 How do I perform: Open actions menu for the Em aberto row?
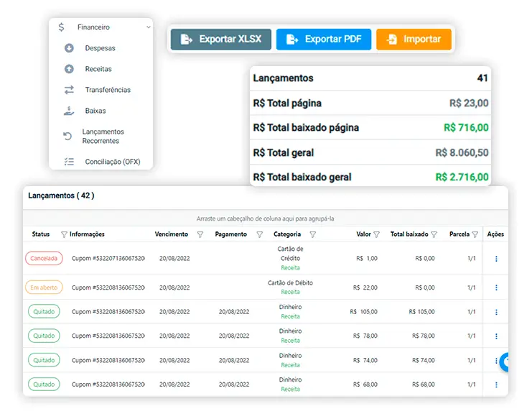coord(496,287)
